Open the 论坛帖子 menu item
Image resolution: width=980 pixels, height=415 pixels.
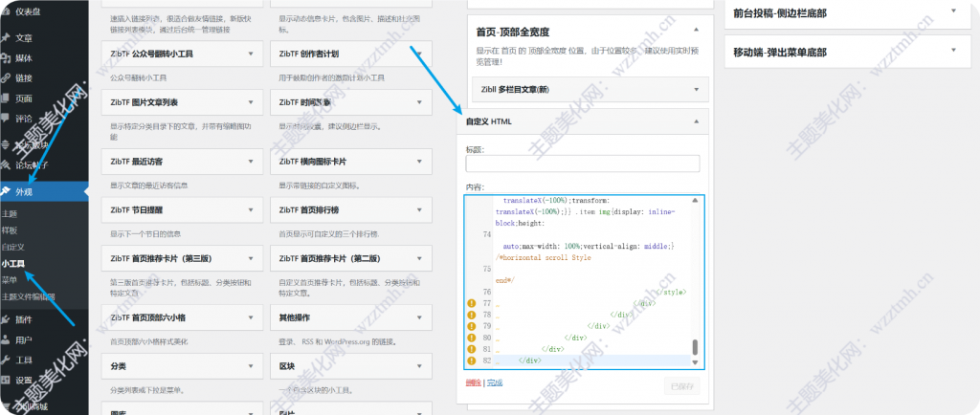click(32, 165)
